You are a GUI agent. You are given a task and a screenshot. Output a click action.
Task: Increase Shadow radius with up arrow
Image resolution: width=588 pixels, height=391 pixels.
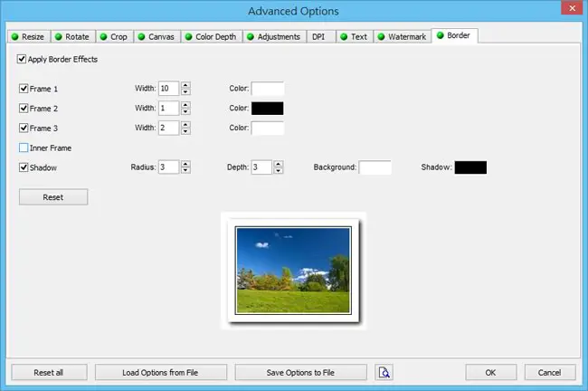[185, 164]
